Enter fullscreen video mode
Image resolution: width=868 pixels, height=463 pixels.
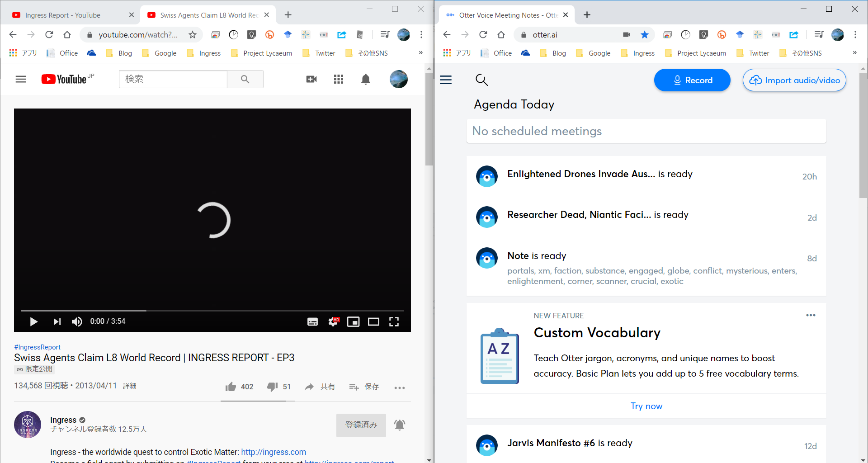click(x=394, y=321)
